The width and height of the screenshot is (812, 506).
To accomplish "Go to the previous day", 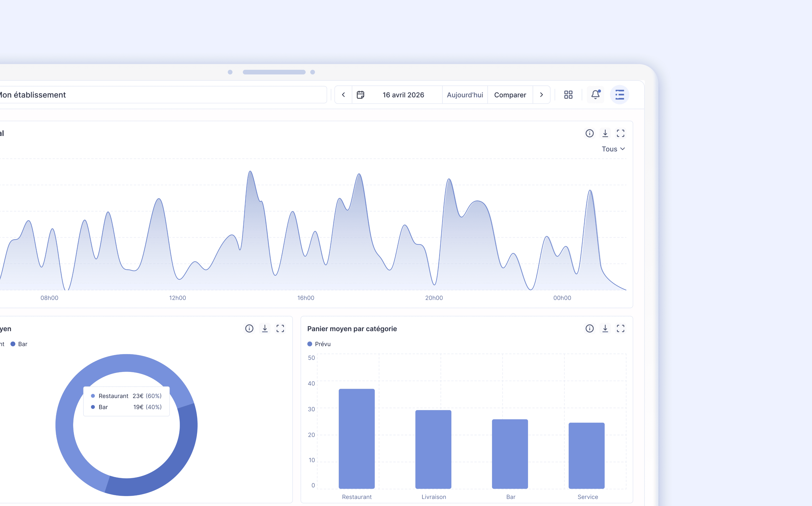I will 343,95.
